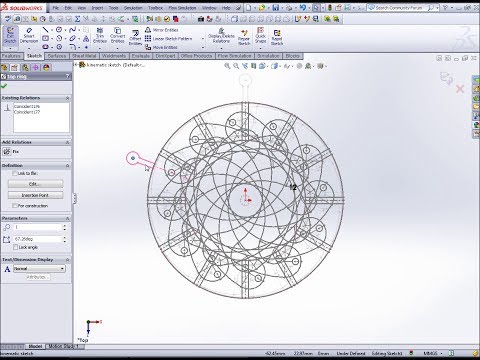
Task: Select the Sketch Fillet tool
Action: (72, 47)
